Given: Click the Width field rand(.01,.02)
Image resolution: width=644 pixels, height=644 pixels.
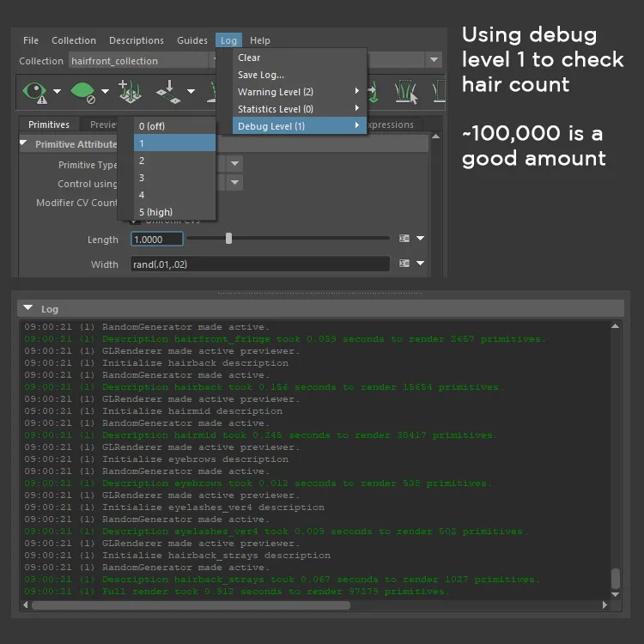Looking at the screenshot, I should [x=260, y=264].
